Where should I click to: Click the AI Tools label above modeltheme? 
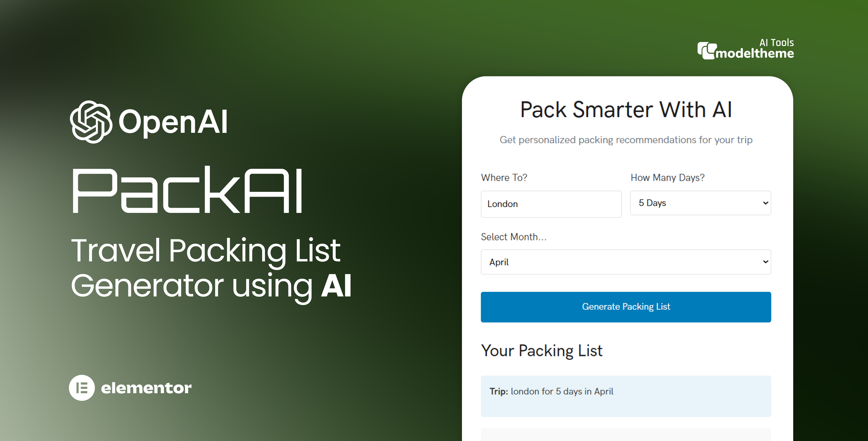point(776,42)
